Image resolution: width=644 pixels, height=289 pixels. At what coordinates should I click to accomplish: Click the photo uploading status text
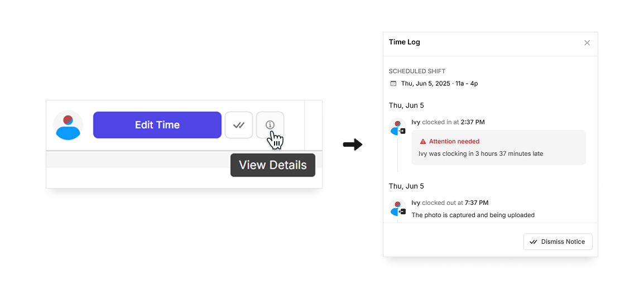(473, 215)
